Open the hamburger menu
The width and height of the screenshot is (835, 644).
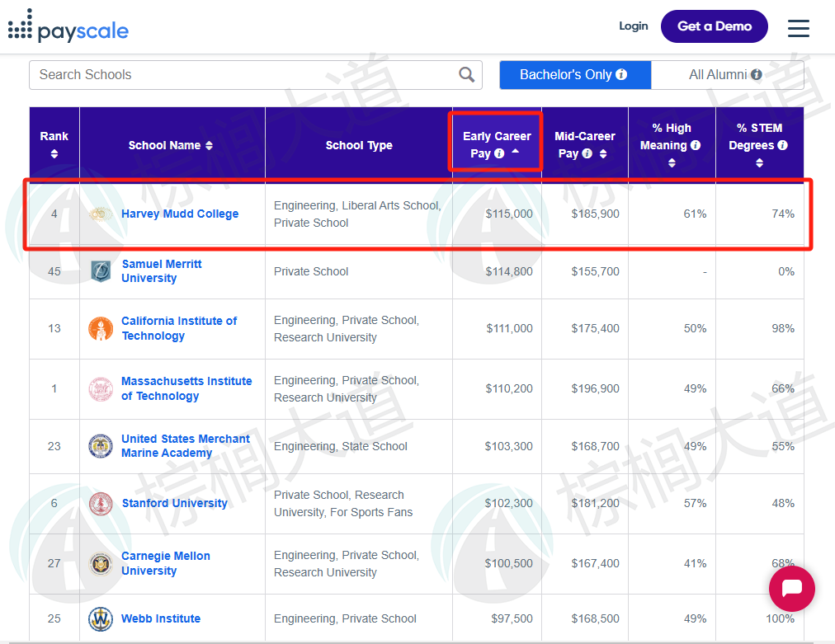point(798,28)
